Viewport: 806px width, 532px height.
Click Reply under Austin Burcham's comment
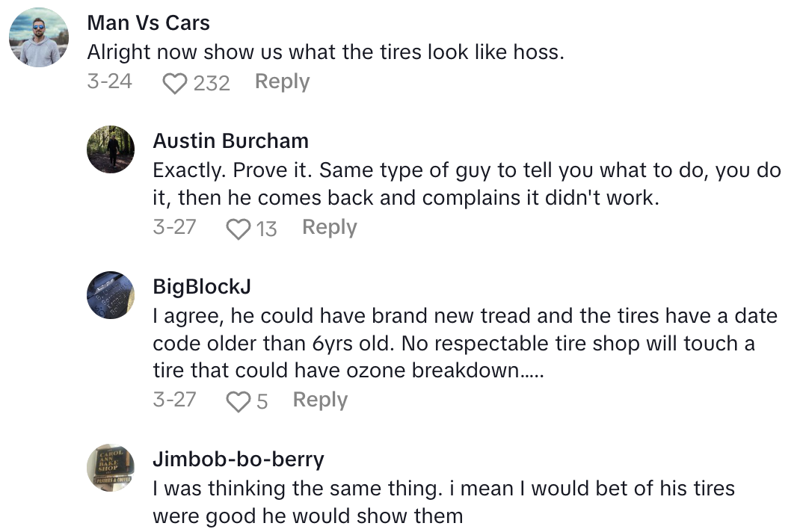(329, 227)
